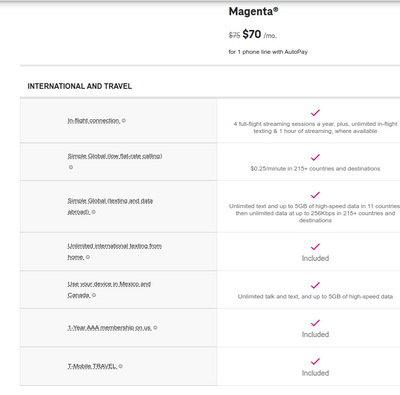Click info icon beside 1-Year AAA membership
This screenshot has width=400, height=395.
click(155, 328)
